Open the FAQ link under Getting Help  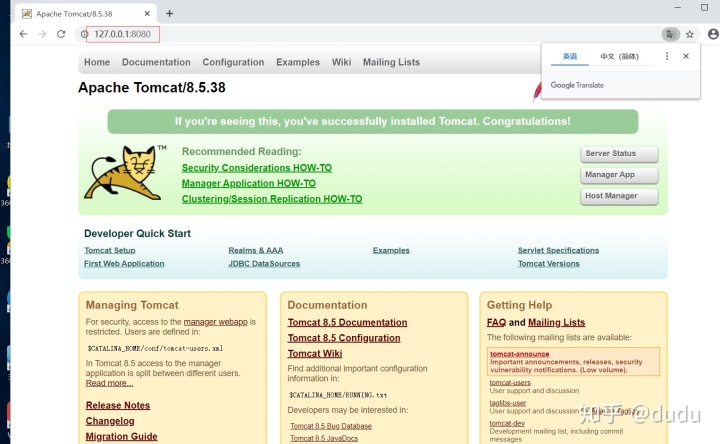(496, 322)
